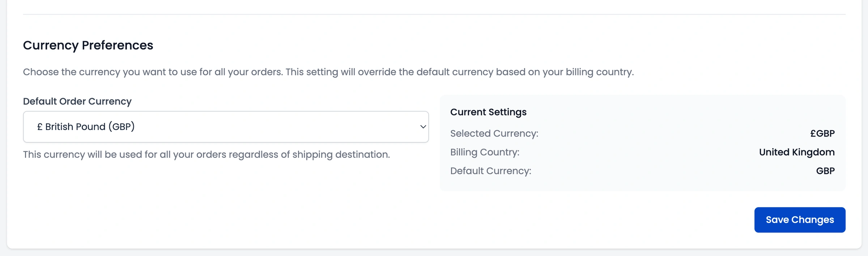Click the Default Order Currency field label
868x256 pixels.
[x=77, y=101]
